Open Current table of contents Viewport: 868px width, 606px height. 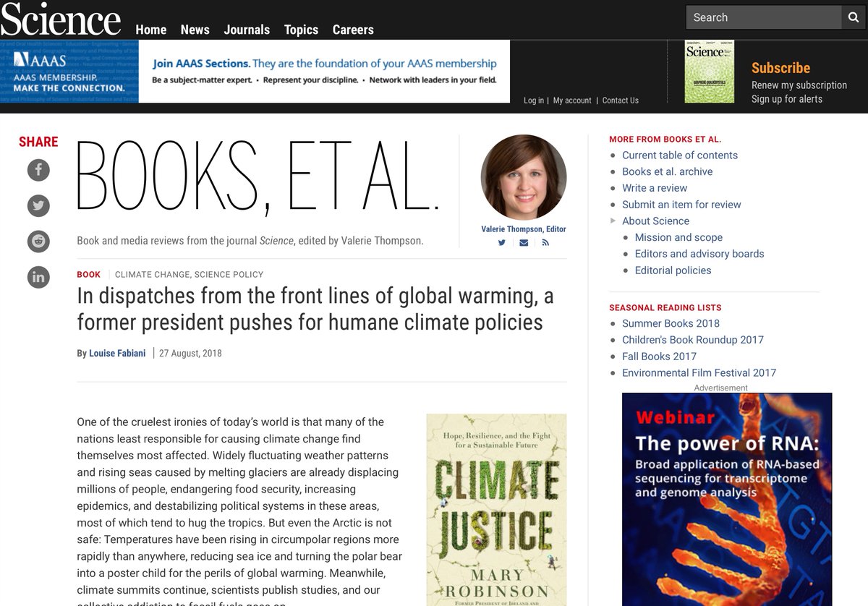pos(680,155)
